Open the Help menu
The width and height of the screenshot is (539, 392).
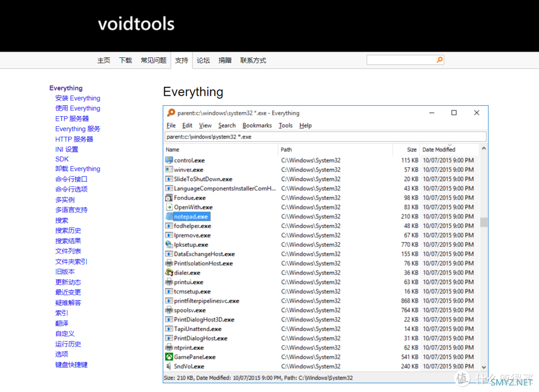[x=305, y=125]
